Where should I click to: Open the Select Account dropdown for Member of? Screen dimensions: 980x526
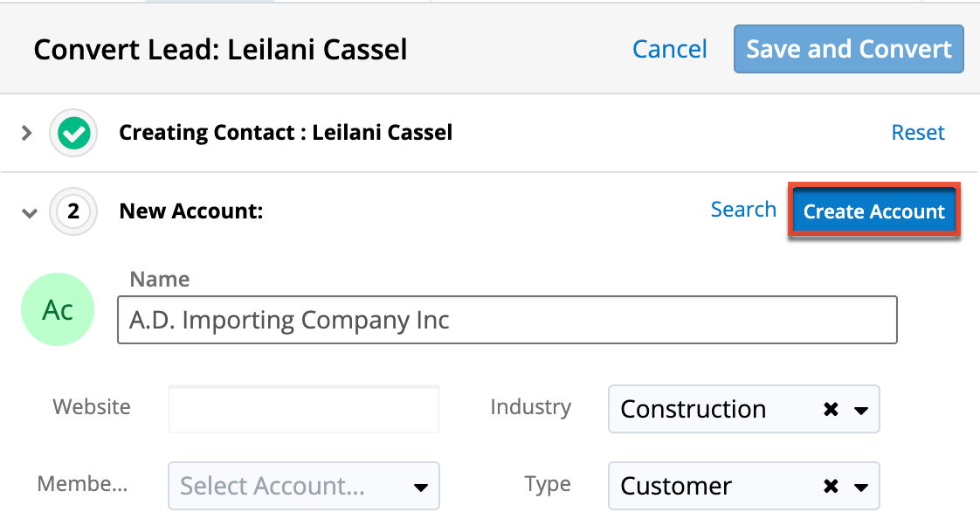[x=288, y=486]
